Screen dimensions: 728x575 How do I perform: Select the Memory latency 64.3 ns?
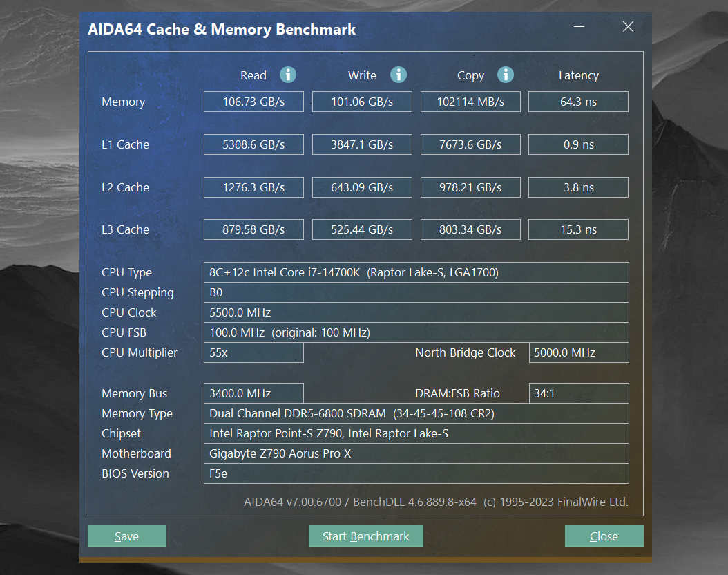pyautogui.click(x=579, y=102)
